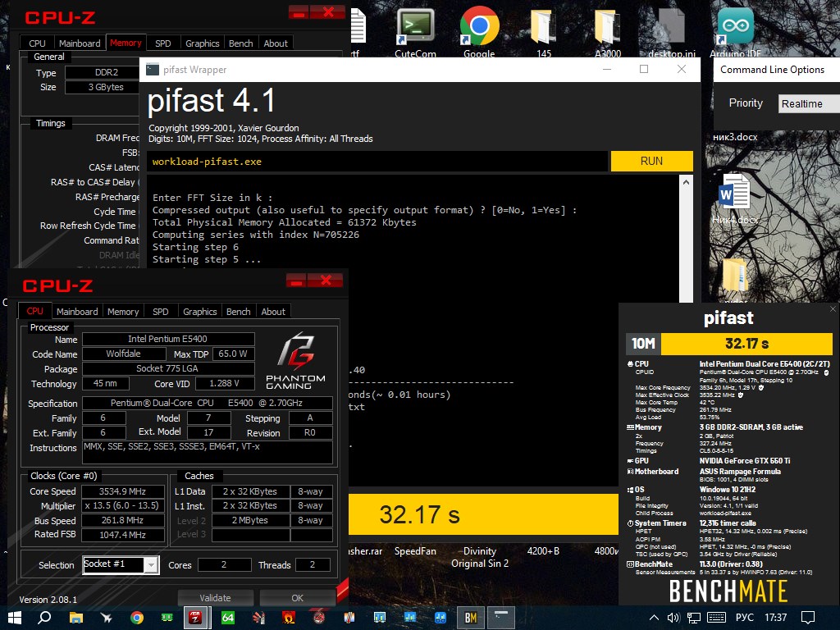Open the folder named 145

point(543,27)
